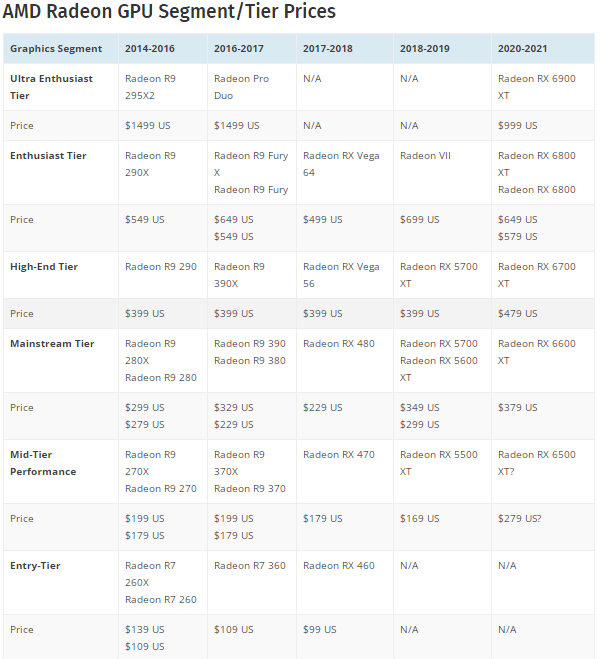This screenshot has width=603, height=659.
Task: Click the Mid-Tier Performance row label
Action: [43, 463]
